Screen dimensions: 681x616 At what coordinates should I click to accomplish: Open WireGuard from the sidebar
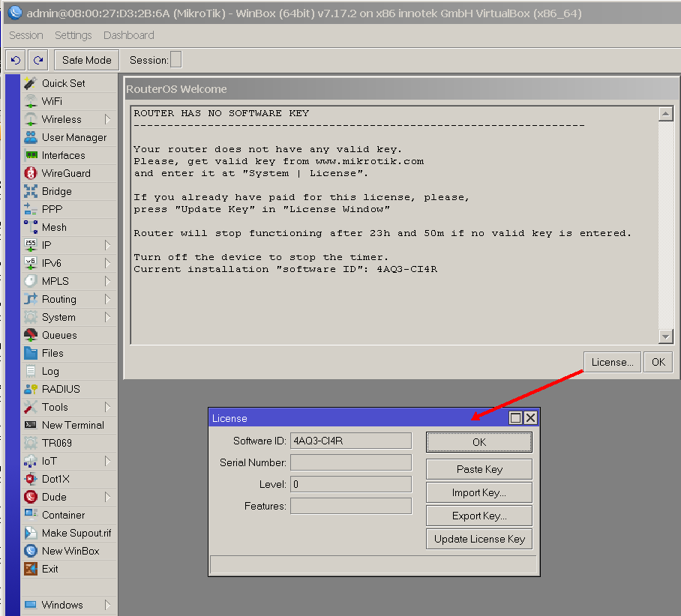coord(31,173)
